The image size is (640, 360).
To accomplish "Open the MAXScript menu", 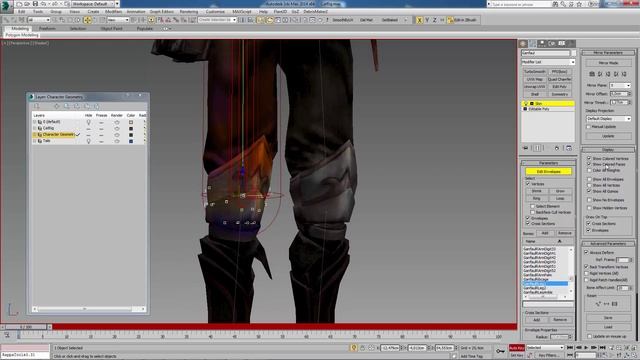I will (x=242, y=12).
